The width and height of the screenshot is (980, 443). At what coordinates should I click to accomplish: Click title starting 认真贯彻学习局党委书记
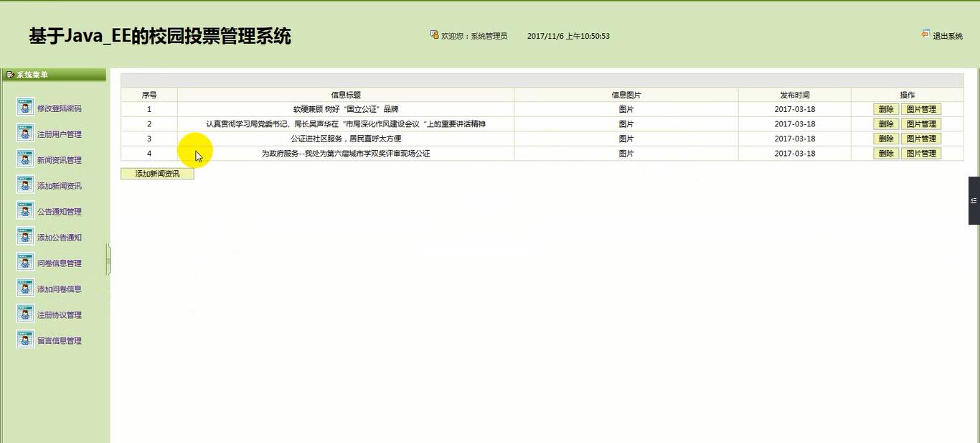(x=346, y=124)
